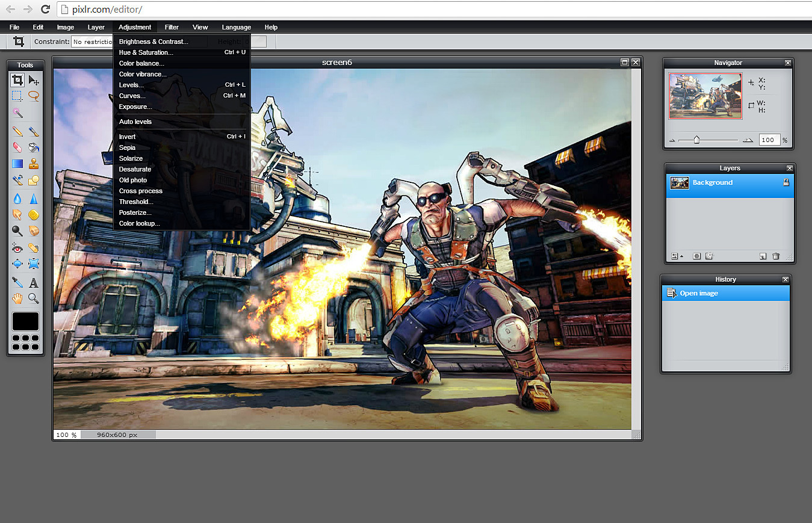Click the new layer icon in Layers panel

[x=763, y=256]
